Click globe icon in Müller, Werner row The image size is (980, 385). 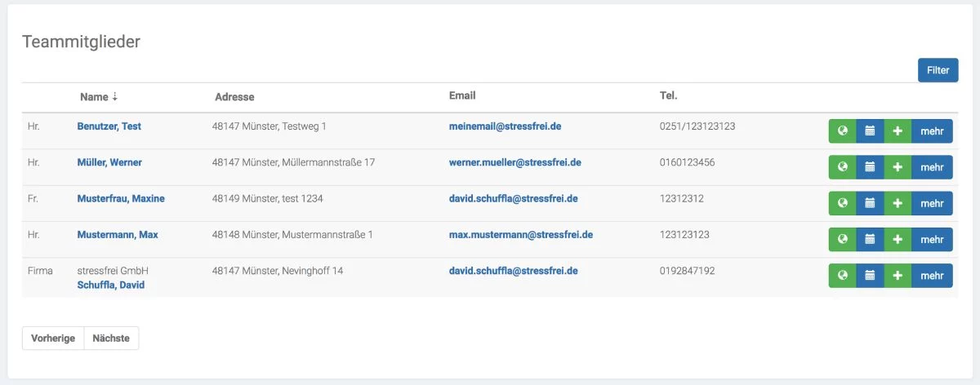click(842, 167)
